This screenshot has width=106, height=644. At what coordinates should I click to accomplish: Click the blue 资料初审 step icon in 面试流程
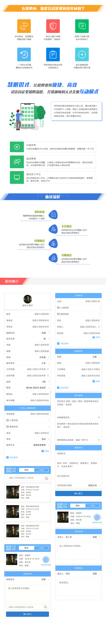[x=53, y=214]
